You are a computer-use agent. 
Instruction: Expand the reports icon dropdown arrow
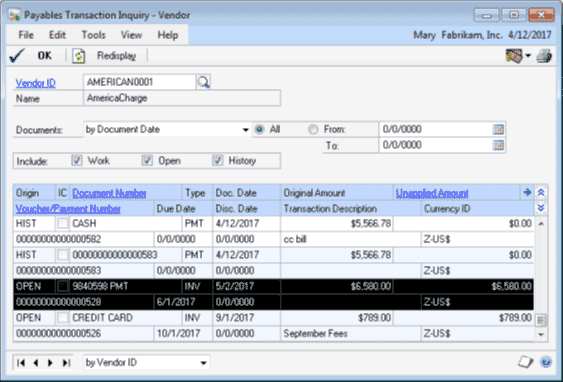tap(528, 56)
